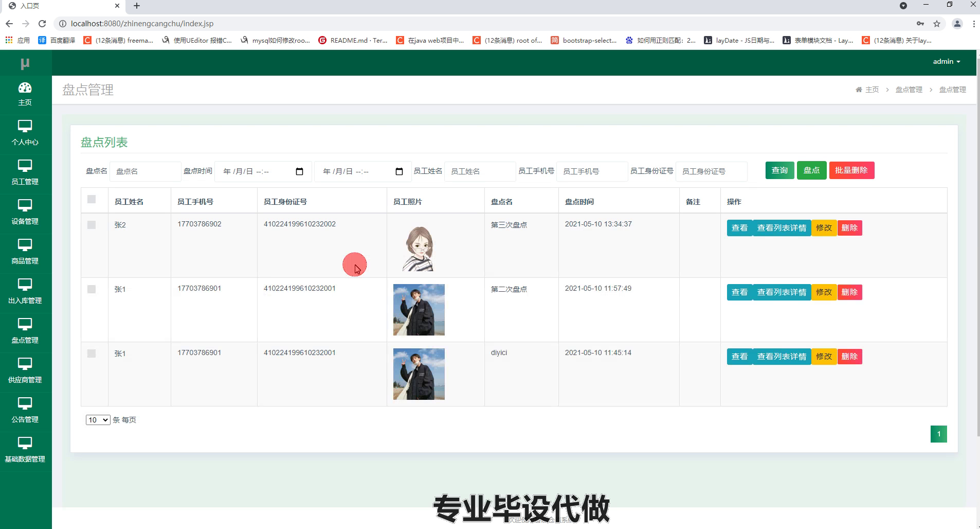View site information icon in address bar
This screenshot has width=980, height=529.
(62, 24)
